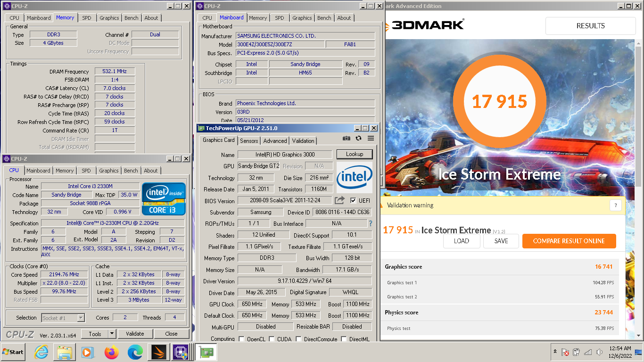Click COMPARE RESULT ONLINE in 3DMark
The height and width of the screenshot is (362, 644).
click(x=569, y=241)
